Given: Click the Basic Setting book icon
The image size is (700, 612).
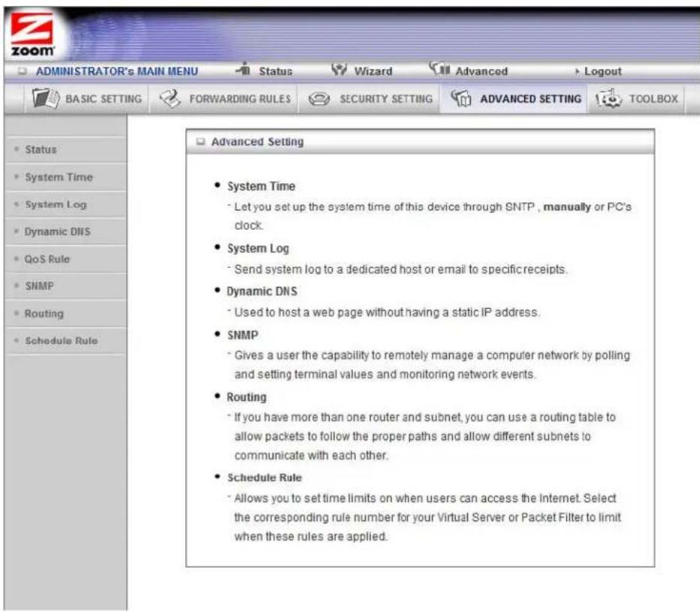Looking at the screenshot, I should (46, 98).
